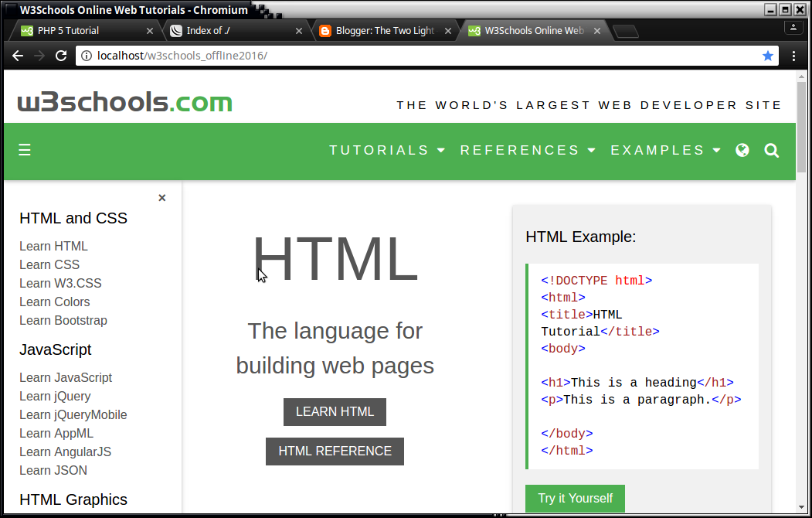Click the HTML Graphics sidebar heading
Screen dimensions: 812x518
73,500
